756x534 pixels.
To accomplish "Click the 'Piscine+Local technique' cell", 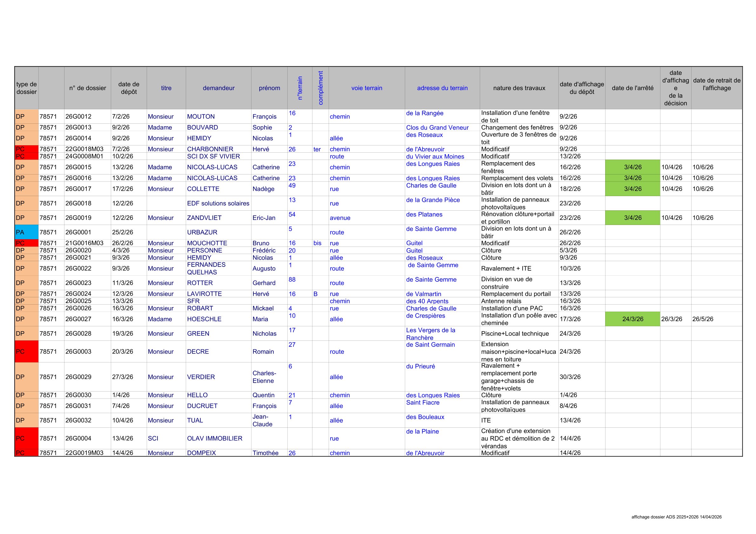I will tap(515, 333).
